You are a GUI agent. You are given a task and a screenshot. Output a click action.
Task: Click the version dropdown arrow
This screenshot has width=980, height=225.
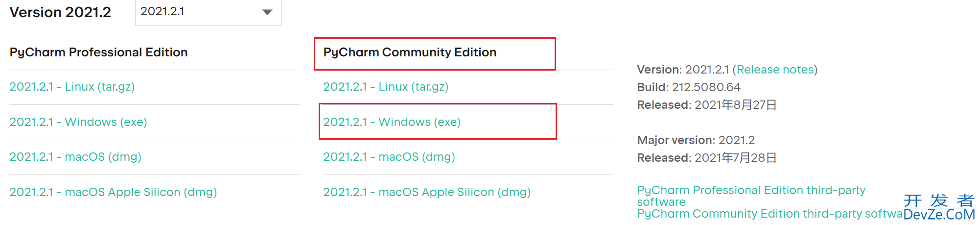(267, 12)
